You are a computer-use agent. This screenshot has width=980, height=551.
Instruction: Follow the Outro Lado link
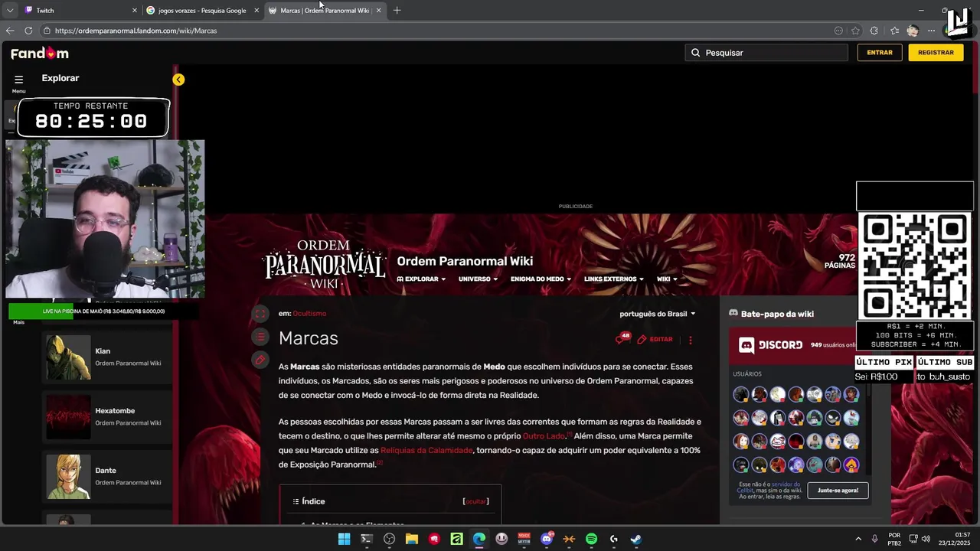544,436
